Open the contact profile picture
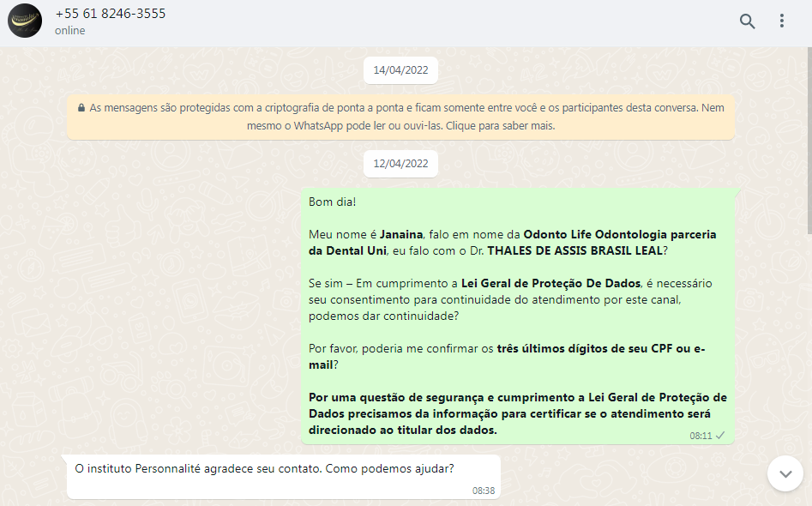 pyautogui.click(x=24, y=21)
